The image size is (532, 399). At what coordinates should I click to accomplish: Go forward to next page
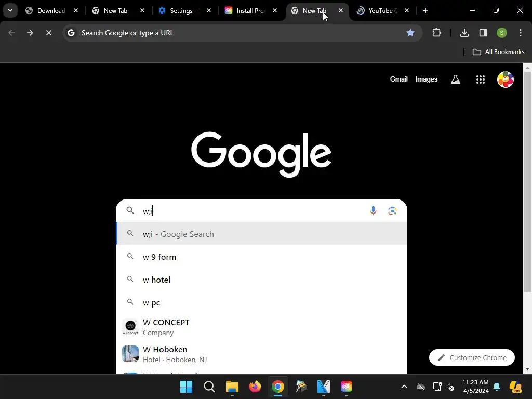(x=30, y=33)
